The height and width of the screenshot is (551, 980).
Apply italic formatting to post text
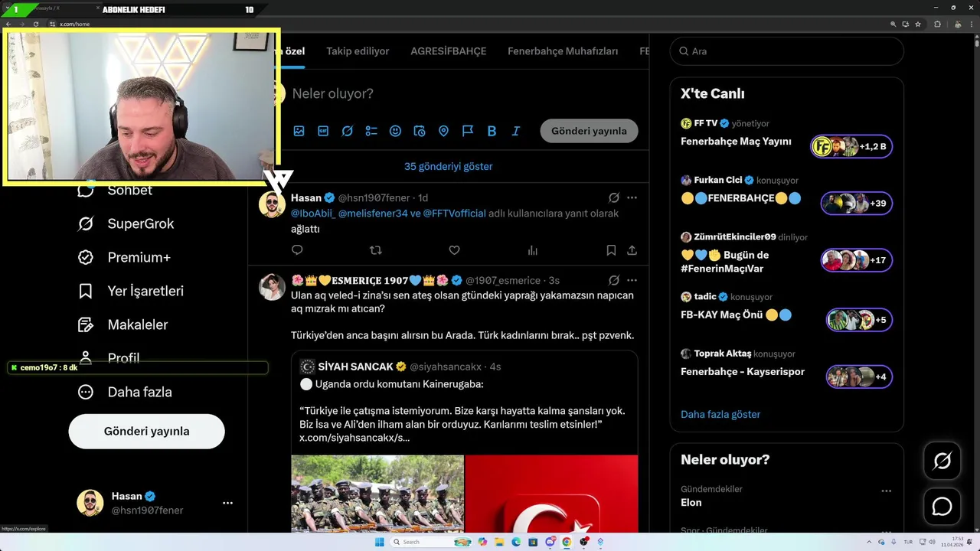coord(516,131)
